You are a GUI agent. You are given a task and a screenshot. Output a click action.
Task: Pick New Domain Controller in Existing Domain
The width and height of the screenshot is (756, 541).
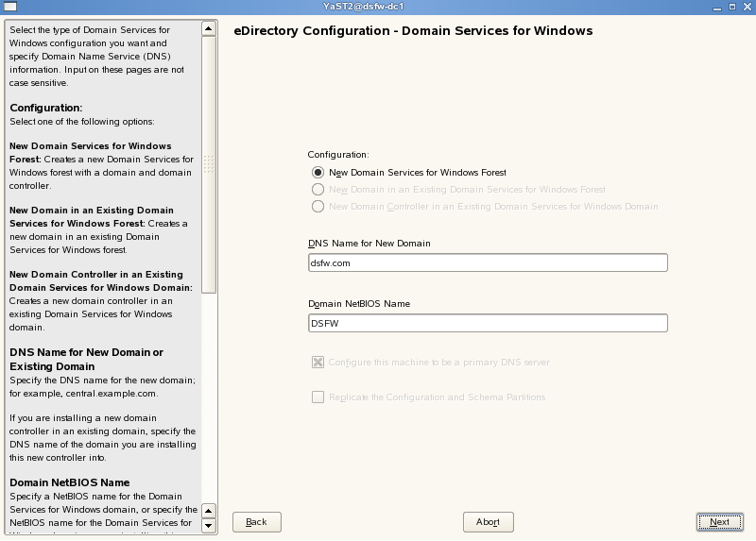click(x=318, y=207)
